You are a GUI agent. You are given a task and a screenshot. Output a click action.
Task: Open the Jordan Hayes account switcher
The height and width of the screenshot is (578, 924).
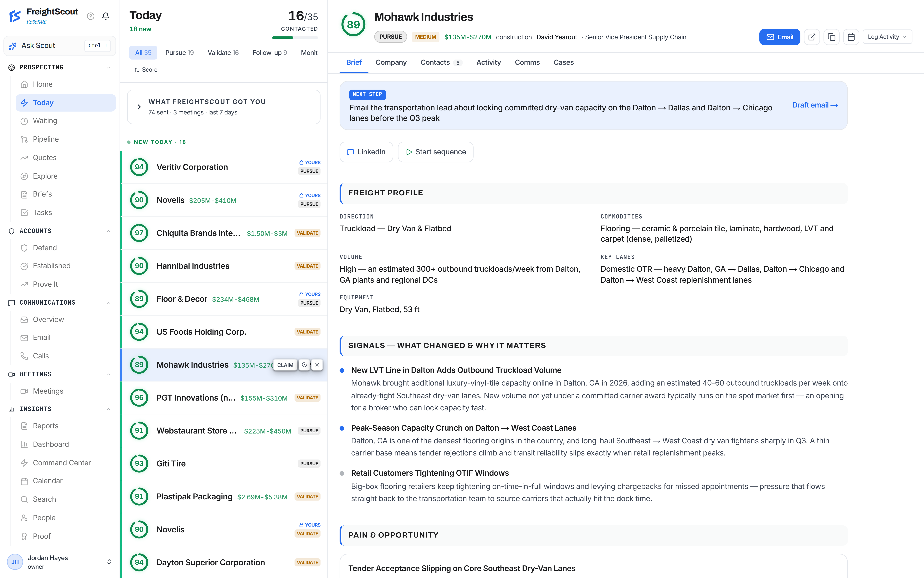[60, 562]
